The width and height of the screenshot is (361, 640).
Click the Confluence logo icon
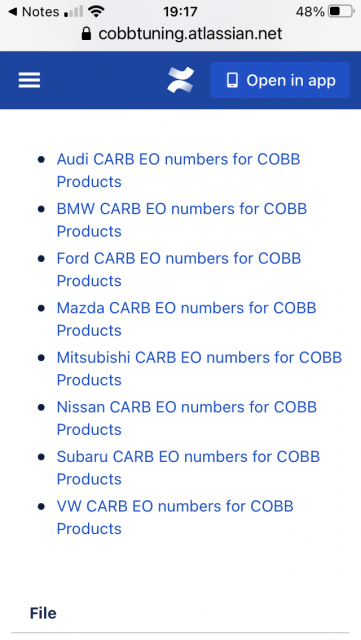[180, 80]
